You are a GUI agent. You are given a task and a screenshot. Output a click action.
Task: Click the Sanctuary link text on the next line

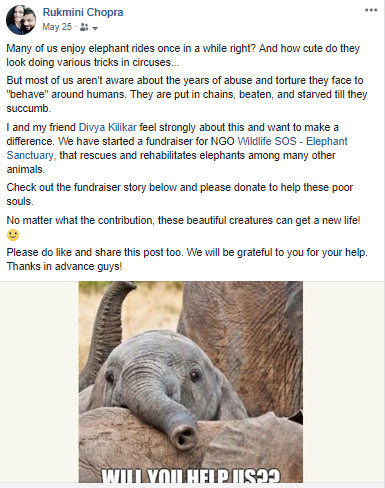[x=31, y=155]
